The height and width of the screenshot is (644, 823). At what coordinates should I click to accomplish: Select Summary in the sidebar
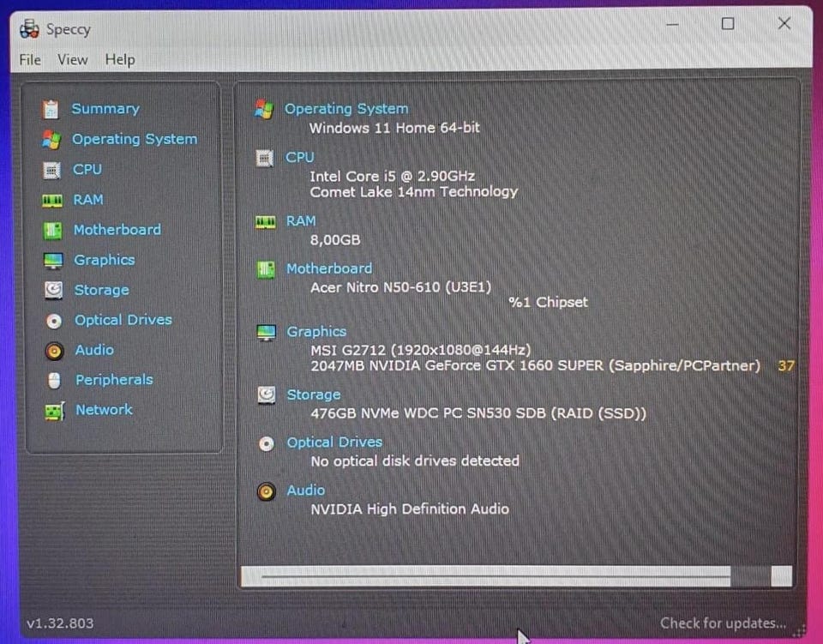[x=105, y=109]
